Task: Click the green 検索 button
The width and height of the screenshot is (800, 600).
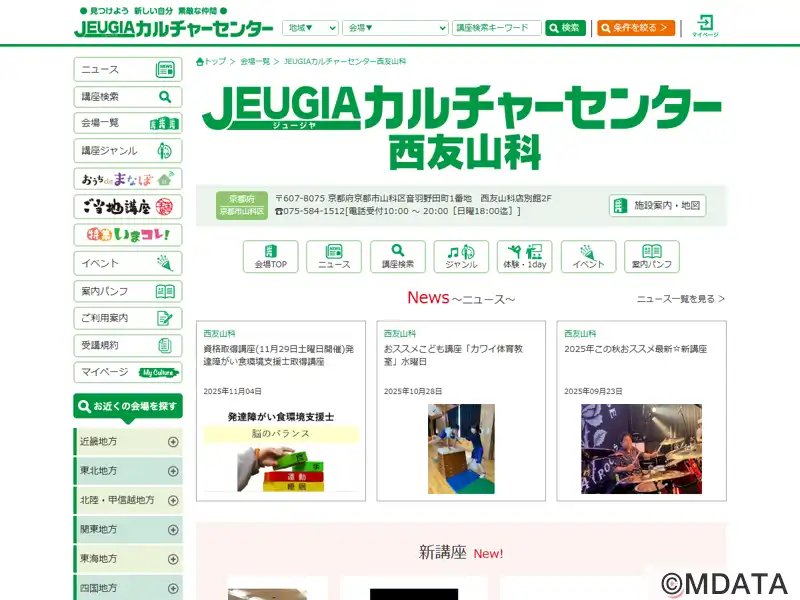Action: (x=565, y=28)
